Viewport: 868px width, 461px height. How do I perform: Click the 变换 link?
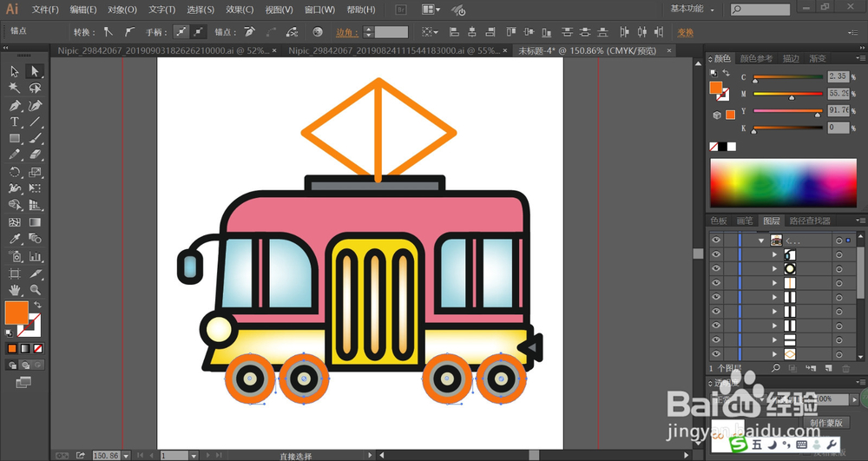pos(686,32)
